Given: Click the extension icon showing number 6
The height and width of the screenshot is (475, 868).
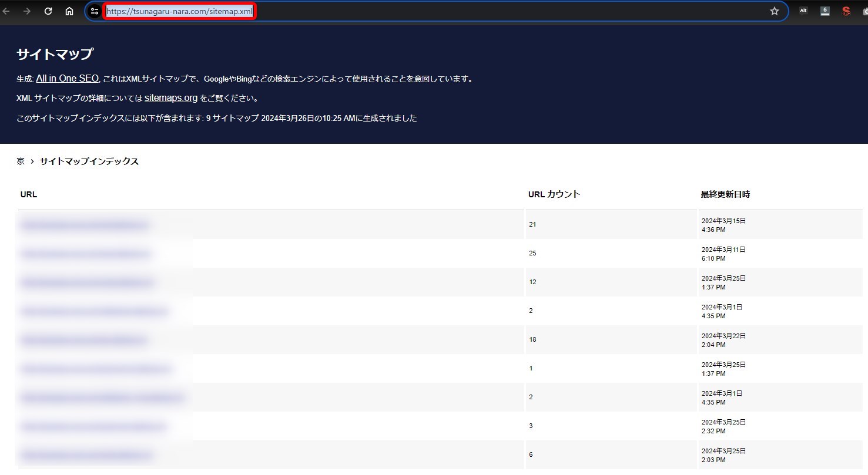Looking at the screenshot, I should click(825, 11).
